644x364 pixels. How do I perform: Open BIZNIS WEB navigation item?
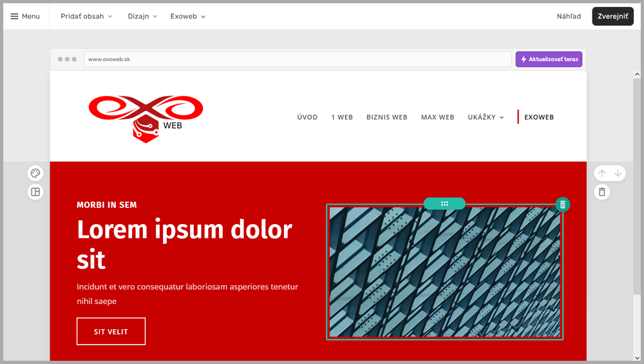tap(387, 117)
